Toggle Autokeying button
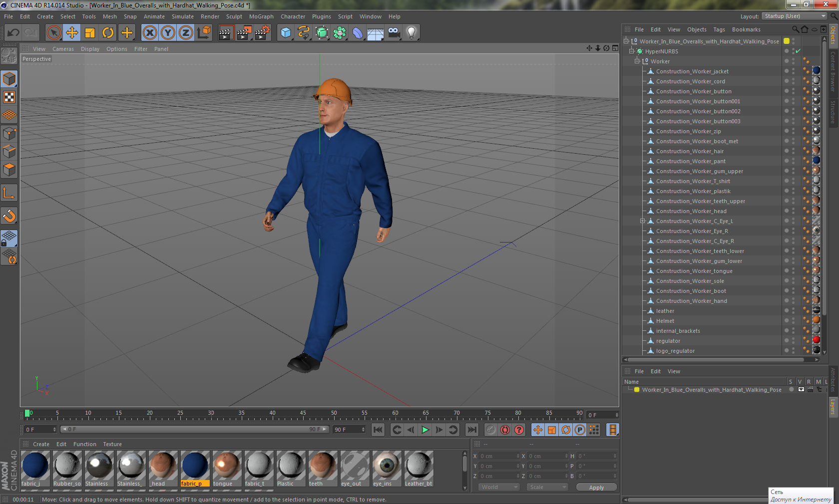Image resolution: width=839 pixels, height=504 pixels. (505, 430)
